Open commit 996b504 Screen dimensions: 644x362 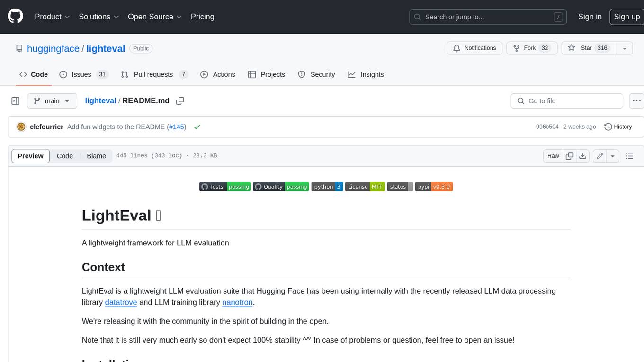click(547, 127)
